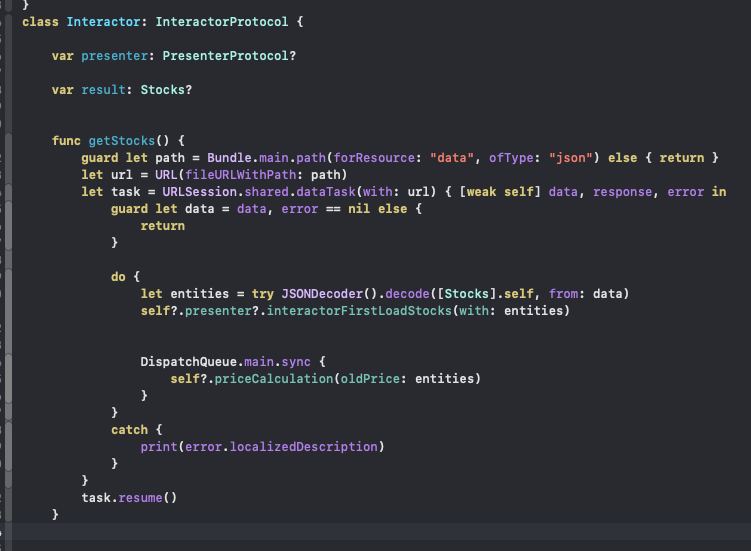
Task: Click 'weak' in the capture list
Action: pos(481,192)
